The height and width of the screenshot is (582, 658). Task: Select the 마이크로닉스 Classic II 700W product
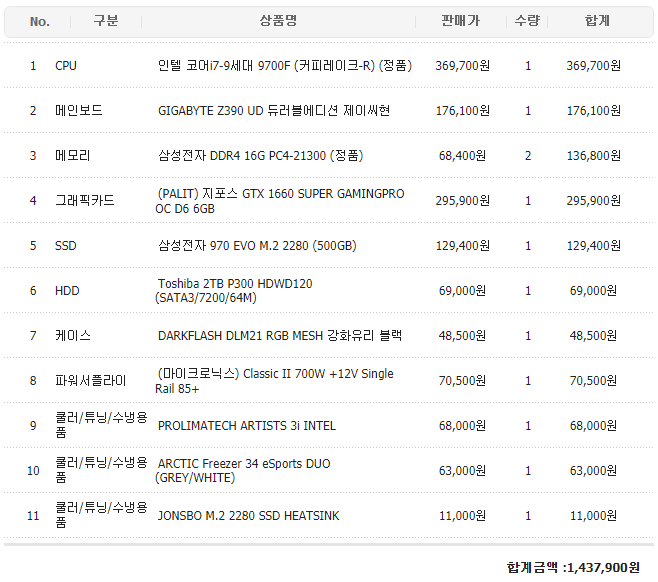click(x=274, y=381)
